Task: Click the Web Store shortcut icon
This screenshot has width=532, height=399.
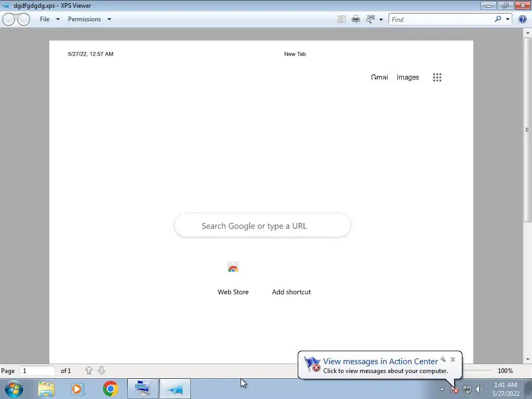Action: point(233,268)
